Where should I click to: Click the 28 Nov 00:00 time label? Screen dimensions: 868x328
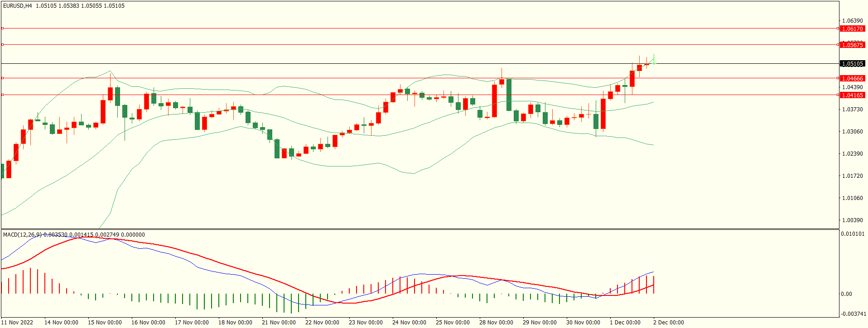496,323
